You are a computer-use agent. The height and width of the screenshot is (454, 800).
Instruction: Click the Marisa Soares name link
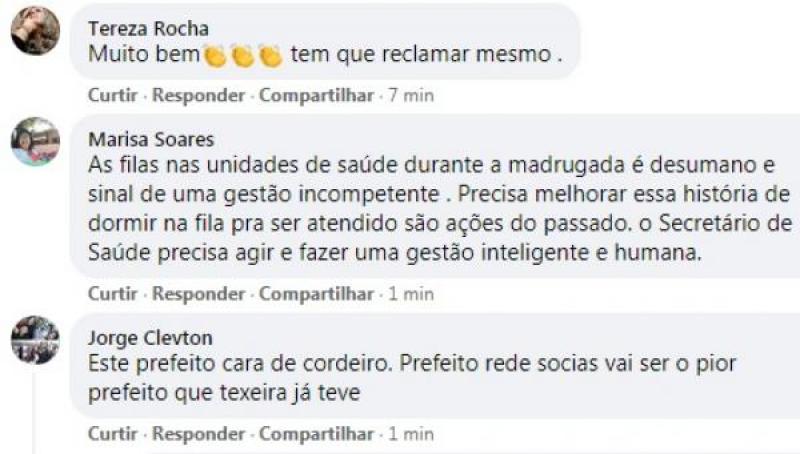(151, 139)
